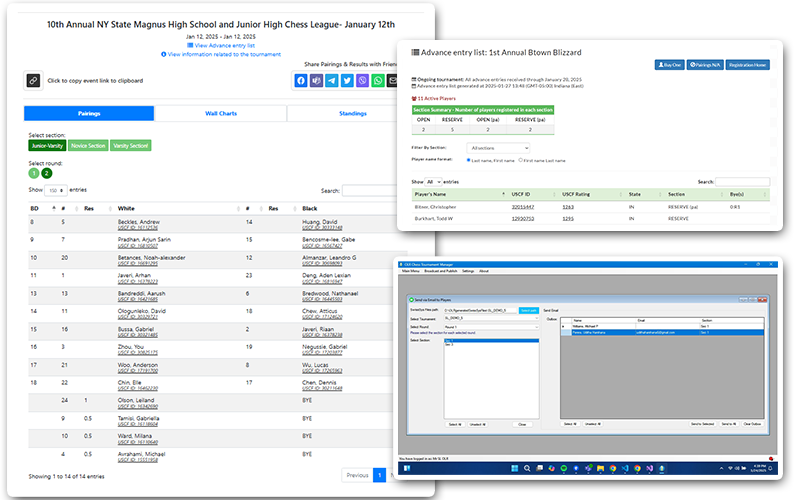Click the copy event link icon

33,81
